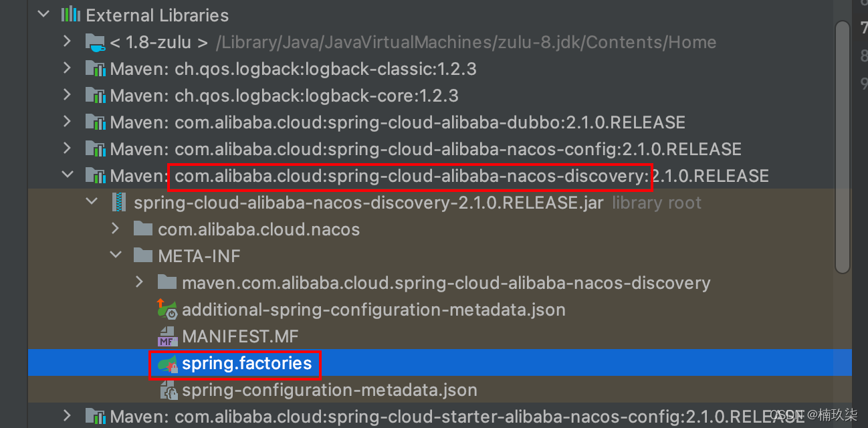Viewport: 868px width, 428px height.
Task: Expand the maven.com.alibaba.cloud.spring-cloud-alibaba-nacos-discovery folder
Action: [139, 283]
